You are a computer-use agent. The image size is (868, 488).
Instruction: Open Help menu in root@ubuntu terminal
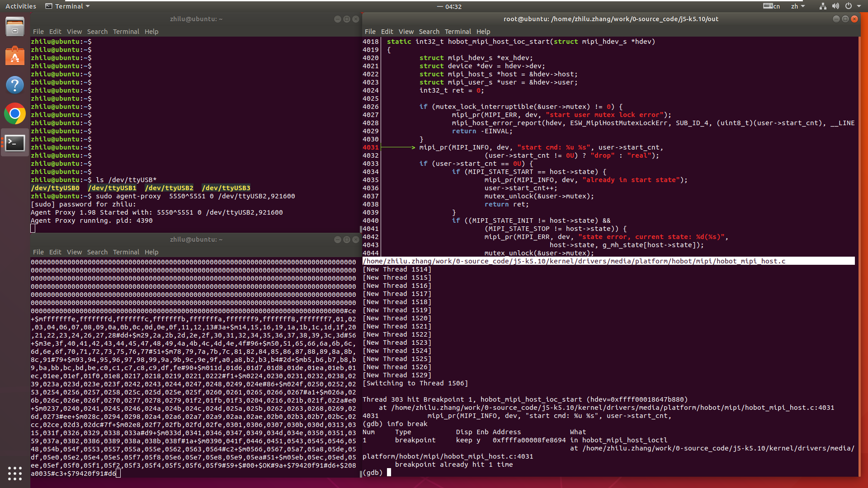(x=483, y=32)
